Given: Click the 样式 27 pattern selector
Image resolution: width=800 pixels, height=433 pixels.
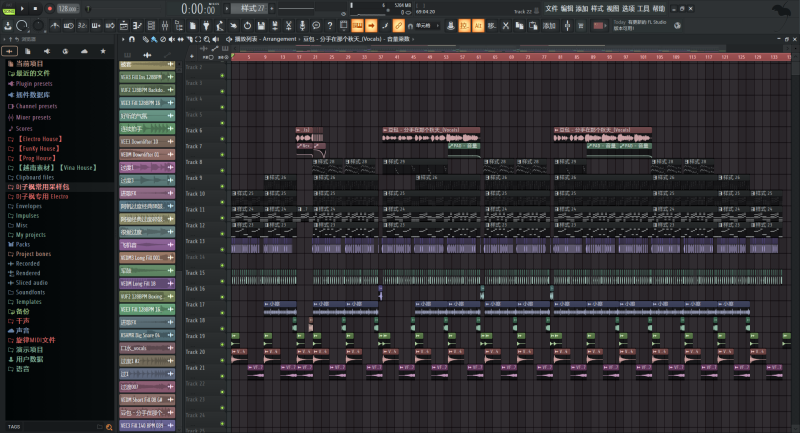Looking at the screenshot, I should (249, 9).
